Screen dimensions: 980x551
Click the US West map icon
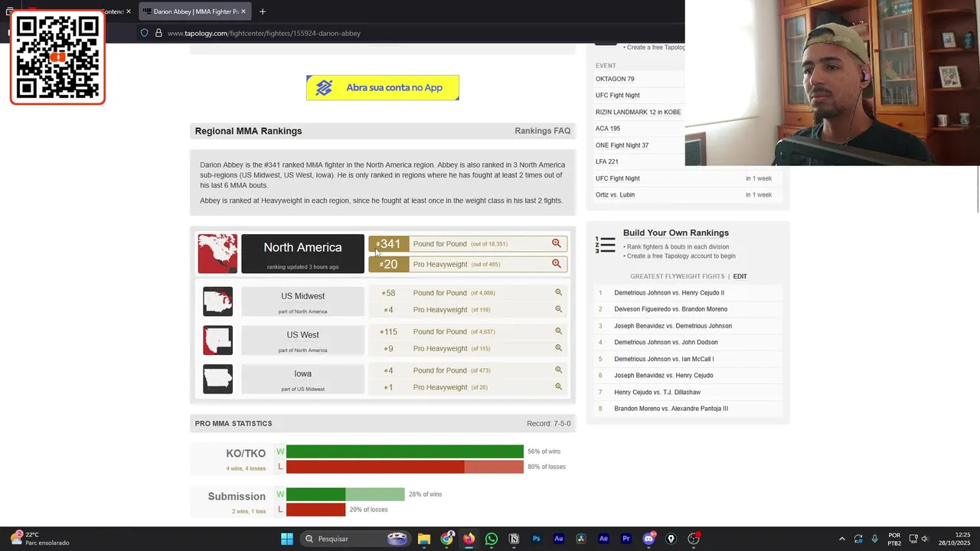tap(217, 341)
